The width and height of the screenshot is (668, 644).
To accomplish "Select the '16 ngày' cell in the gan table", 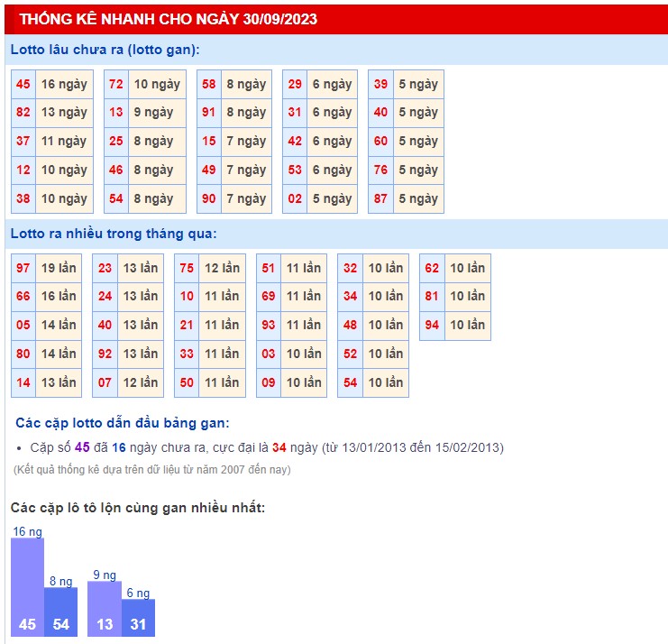I will pyautogui.click(x=64, y=84).
